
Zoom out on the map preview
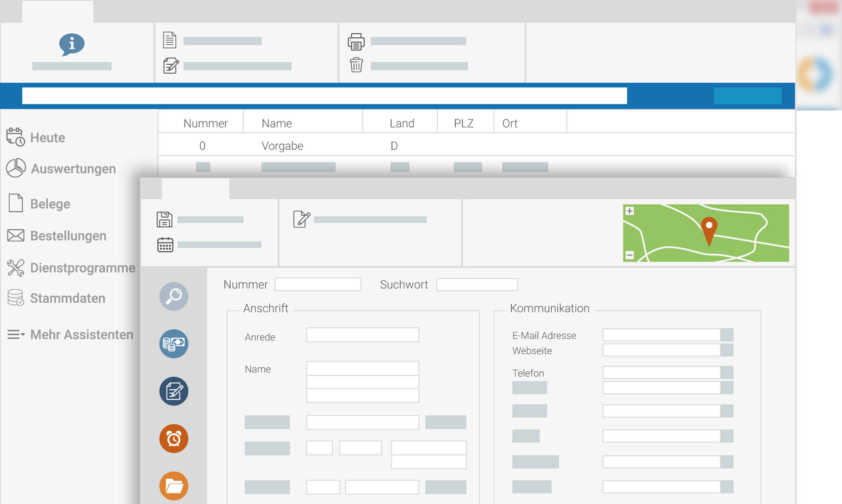(629, 255)
